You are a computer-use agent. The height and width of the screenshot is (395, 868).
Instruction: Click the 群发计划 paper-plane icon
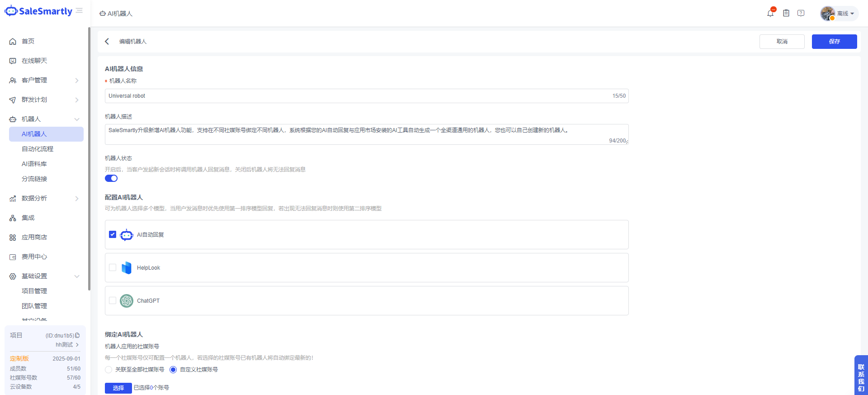[13, 100]
